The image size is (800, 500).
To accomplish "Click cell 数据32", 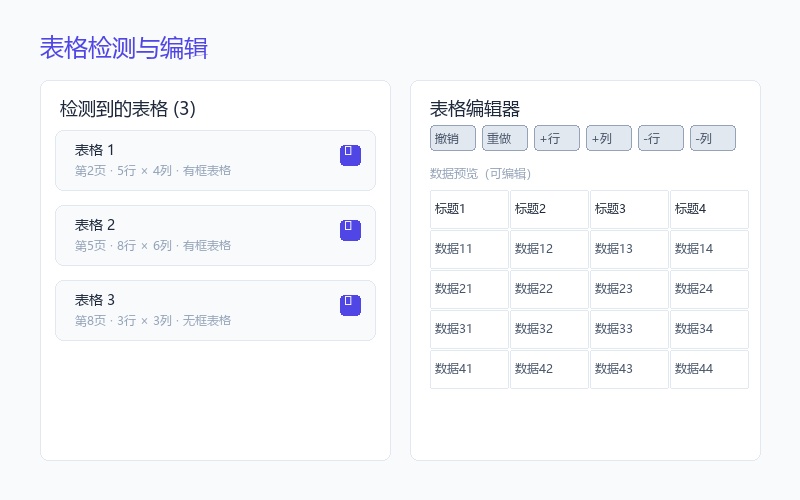I will tap(549, 330).
